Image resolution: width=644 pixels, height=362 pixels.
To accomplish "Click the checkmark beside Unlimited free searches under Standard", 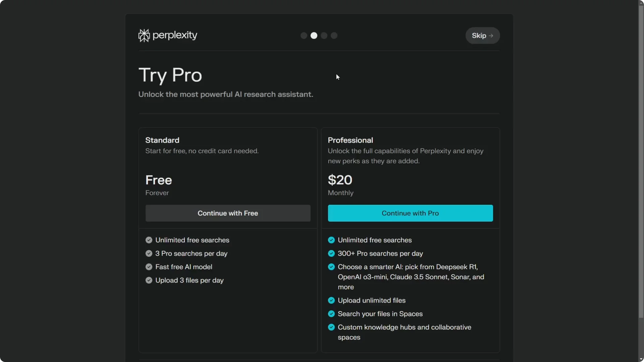I will pyautogui.click(x=149, y=240).
